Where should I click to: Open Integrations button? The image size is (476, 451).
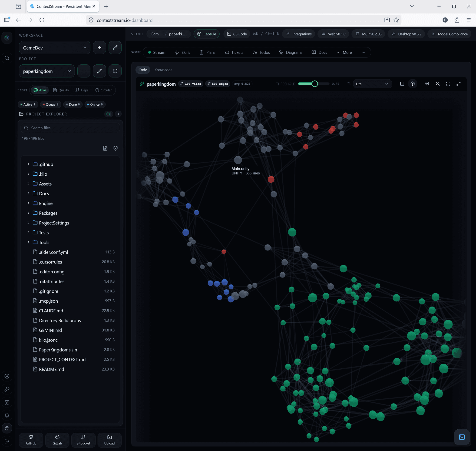[x=299, y=34]
